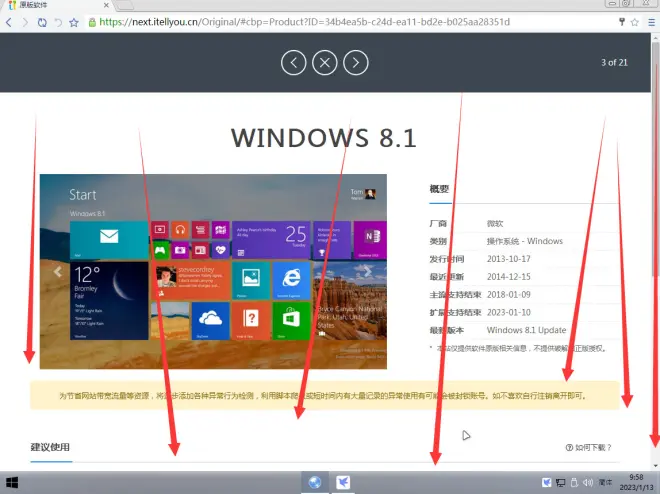
Task: Click the Windows 8.1 Update value
Action: point(526,330)
